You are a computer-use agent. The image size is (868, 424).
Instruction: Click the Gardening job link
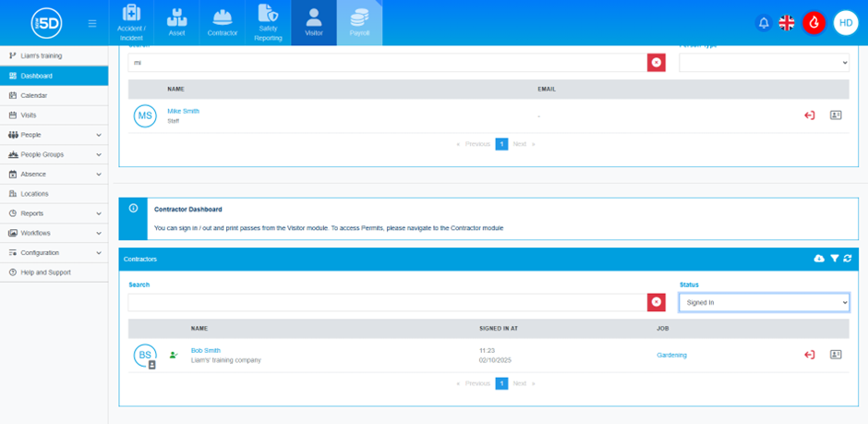671,355
